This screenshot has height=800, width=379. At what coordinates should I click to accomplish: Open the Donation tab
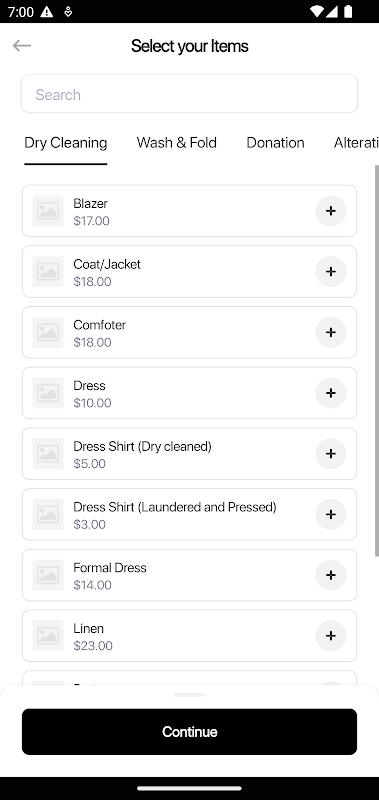tap(275, 143)
